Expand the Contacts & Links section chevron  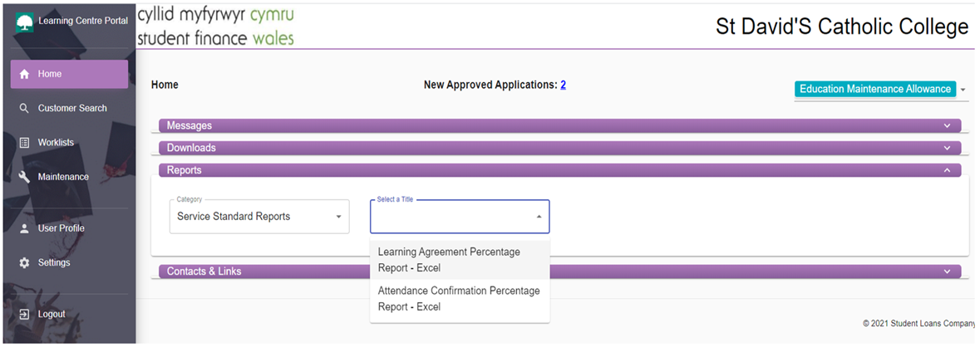[x=948, y=272]
